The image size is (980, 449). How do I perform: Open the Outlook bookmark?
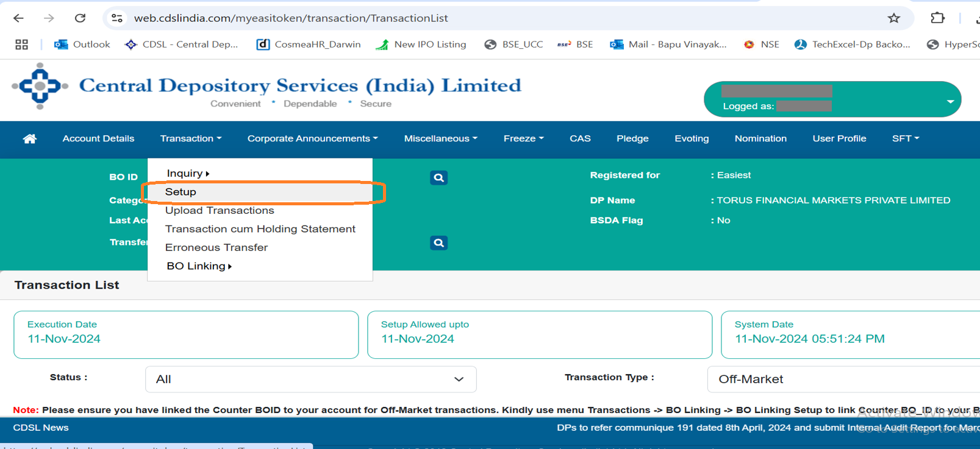pyautogui.click(x=82, y=44)
